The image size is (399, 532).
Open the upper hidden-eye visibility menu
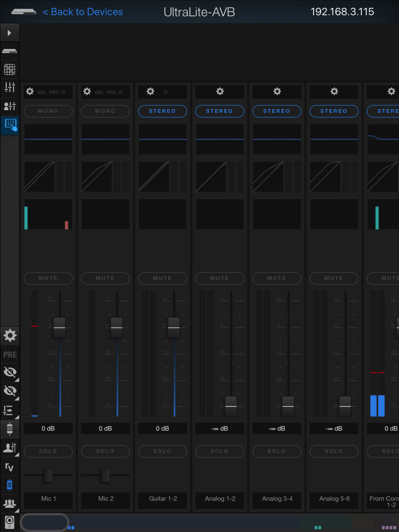[10, 372]
